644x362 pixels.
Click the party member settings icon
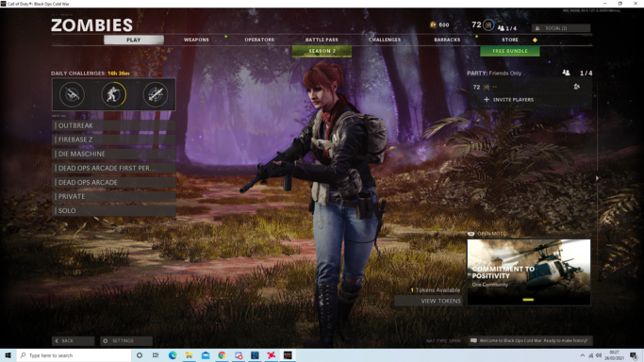click(577, 86)
